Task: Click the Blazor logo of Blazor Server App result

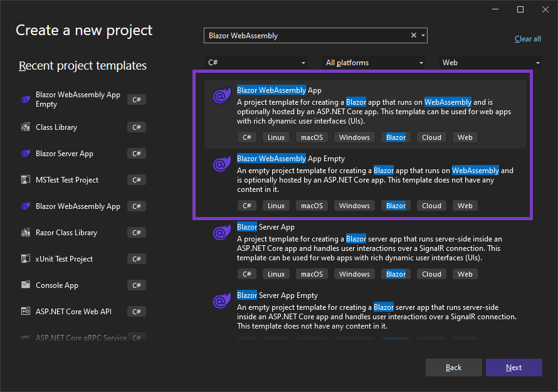Action: [x=222, y=232]
